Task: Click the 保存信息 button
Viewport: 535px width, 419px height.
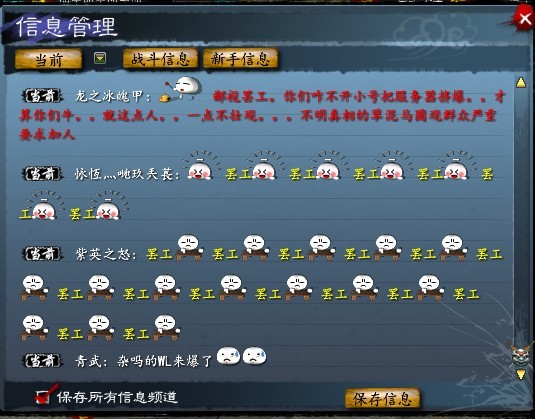Action: (x=382, y=398)
